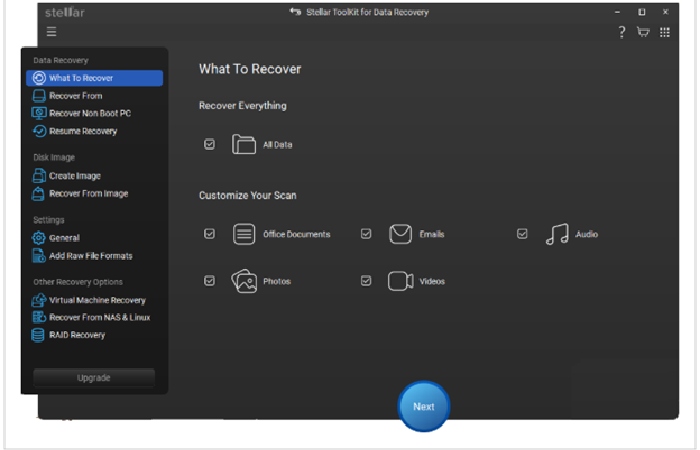This screenshot has height=450, width=700.
Task: Toggle the Emails checkbox
Action: click(366, 233)
